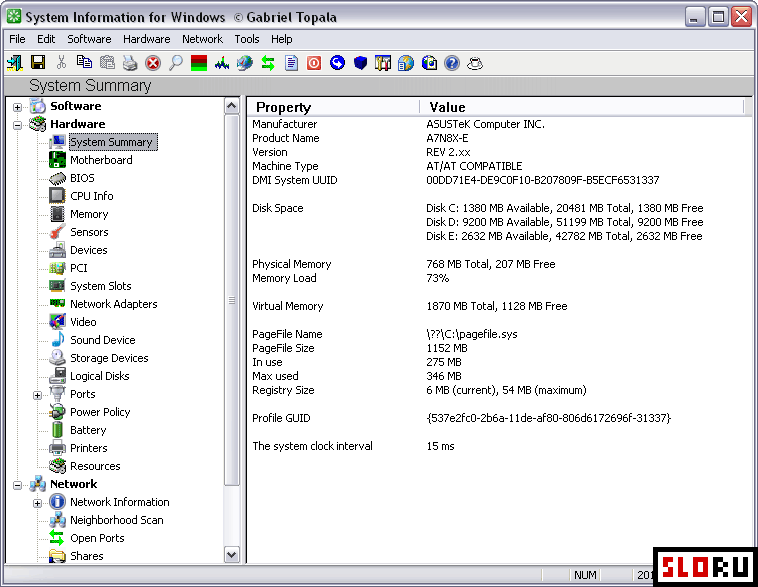
Task: Click the globe with box icon
Action: [x=429, y=63]
